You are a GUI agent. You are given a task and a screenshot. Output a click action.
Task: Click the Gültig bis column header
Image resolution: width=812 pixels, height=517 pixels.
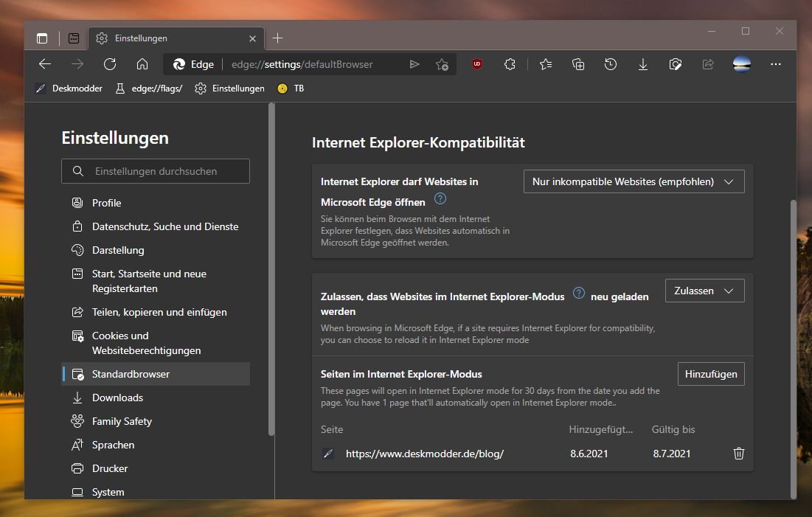click(673, 429)
